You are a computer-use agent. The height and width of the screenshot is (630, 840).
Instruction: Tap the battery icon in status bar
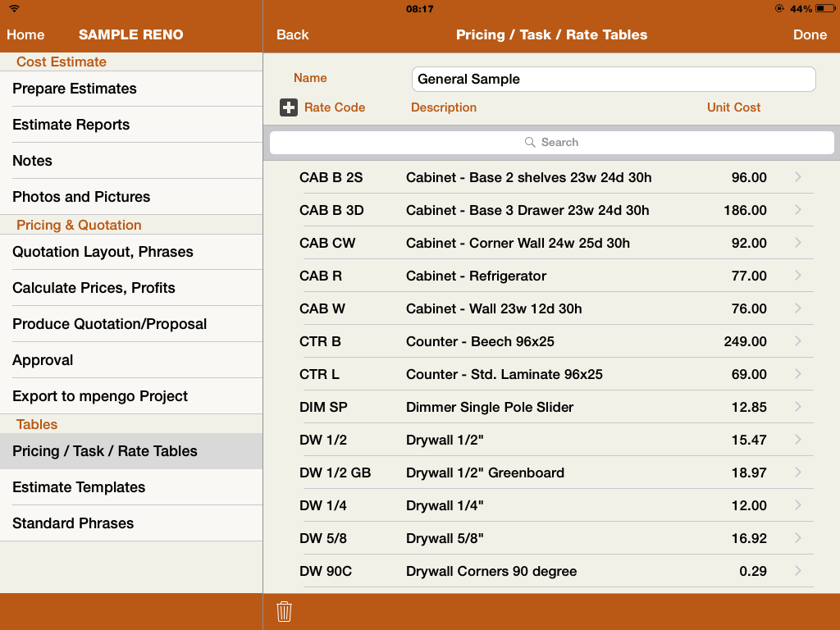824,9
